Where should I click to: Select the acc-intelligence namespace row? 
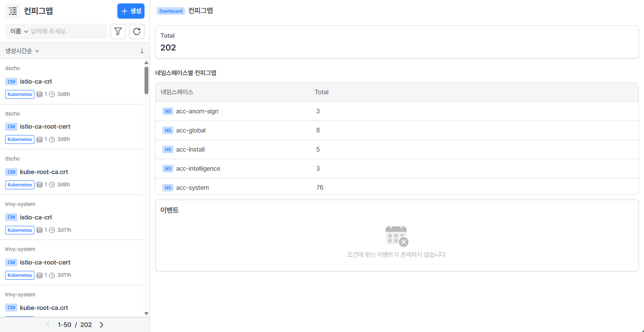point(397,169)
